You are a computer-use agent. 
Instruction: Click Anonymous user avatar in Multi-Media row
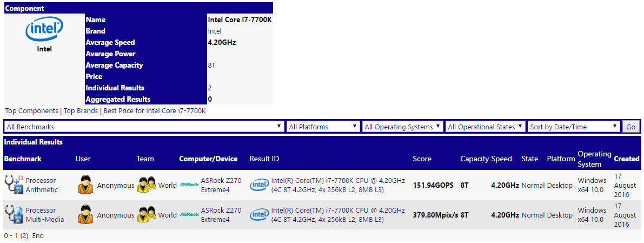tap(85, 215)
